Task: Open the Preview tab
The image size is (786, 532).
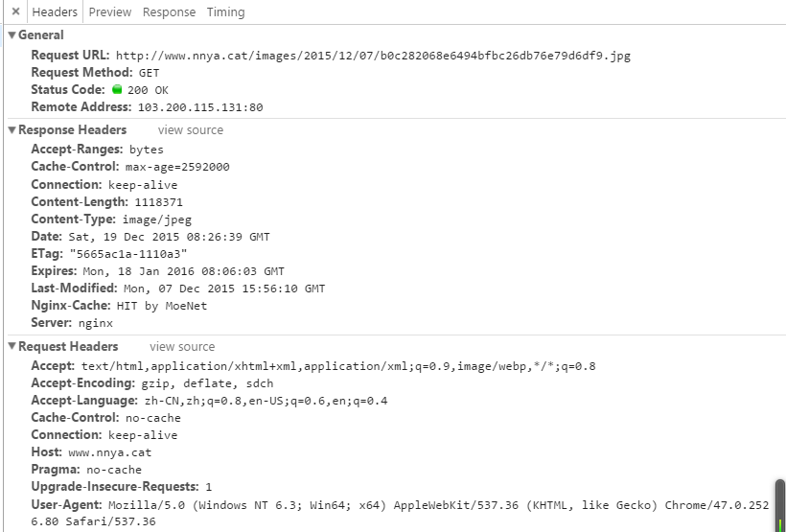Action: pyautogui.click(x=110, y=12)
